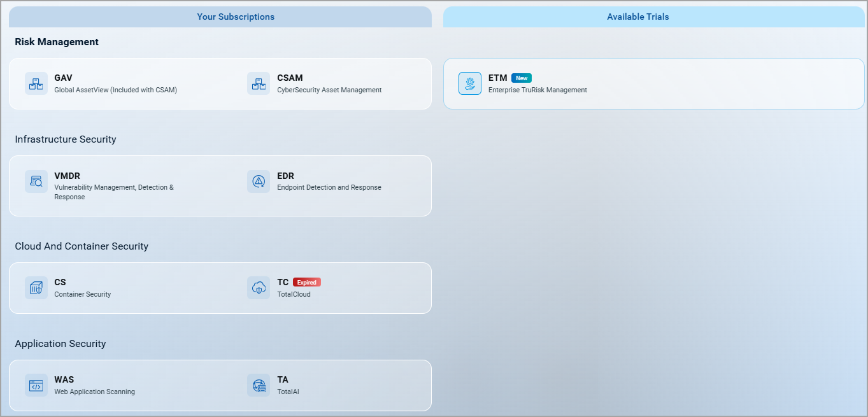
Task: Click 'TotalCloud' description text
Action: click(294, 294)
